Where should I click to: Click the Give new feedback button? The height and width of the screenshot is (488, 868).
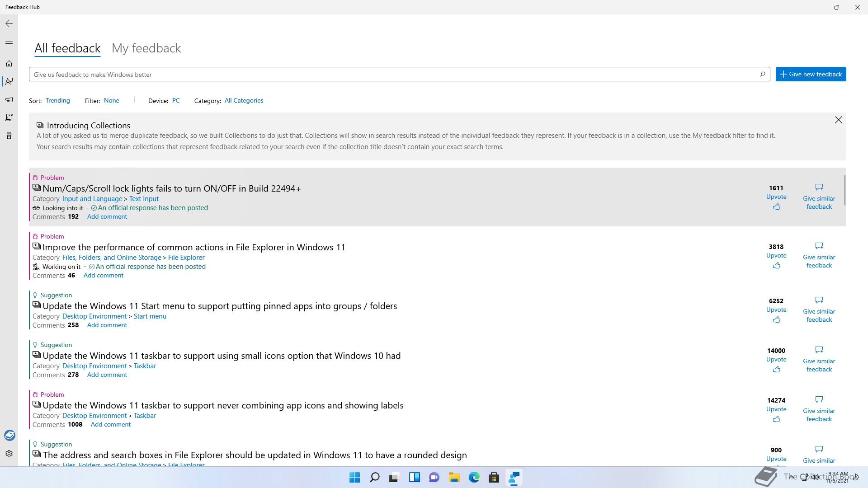(x=811, y=74)
